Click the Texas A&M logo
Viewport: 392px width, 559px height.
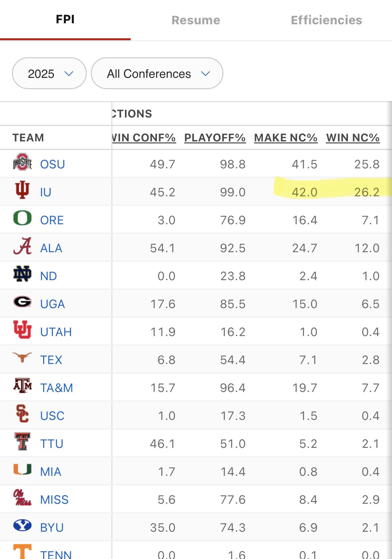coord(22,386)
